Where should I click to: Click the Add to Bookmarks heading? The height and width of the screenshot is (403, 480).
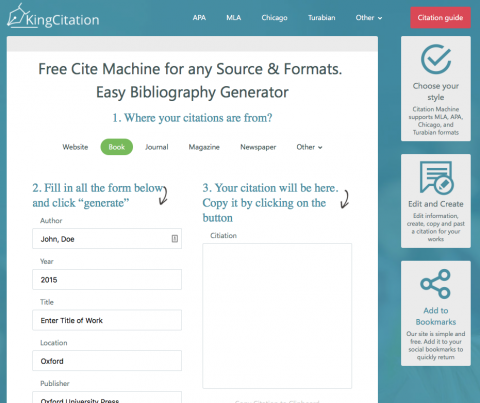pyautogui.click(x=436, y=316)
